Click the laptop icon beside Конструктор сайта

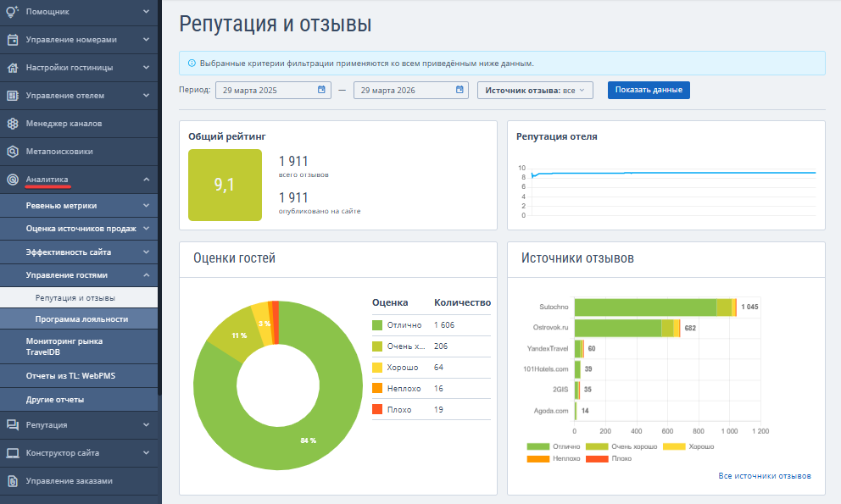[x=13, y=453]
